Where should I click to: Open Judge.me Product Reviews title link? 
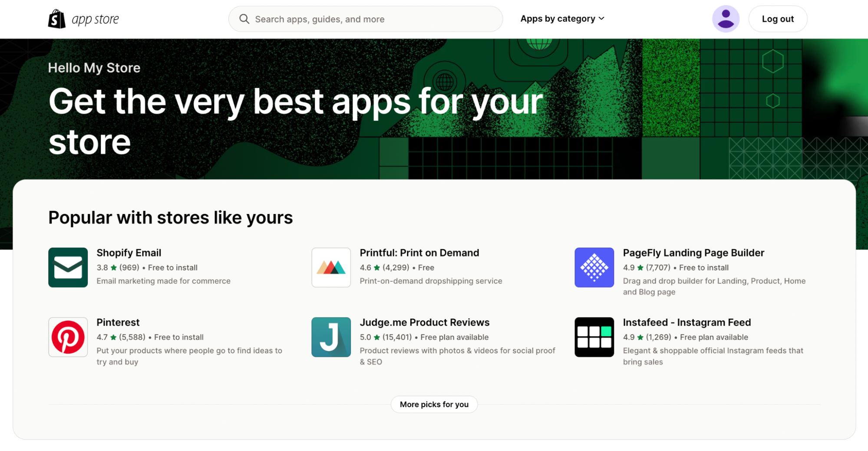[x=425, y=322]
